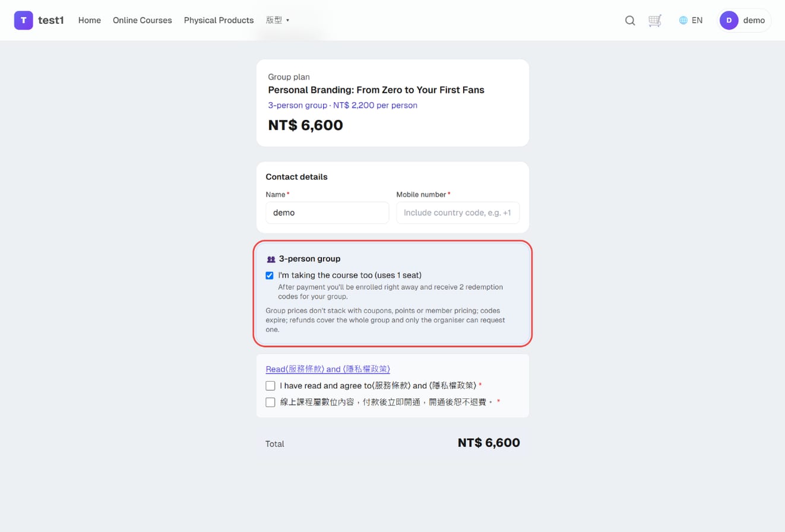Open the demo account menu
The width and height of the screenshot is (785, 532).
pos(745,20)
